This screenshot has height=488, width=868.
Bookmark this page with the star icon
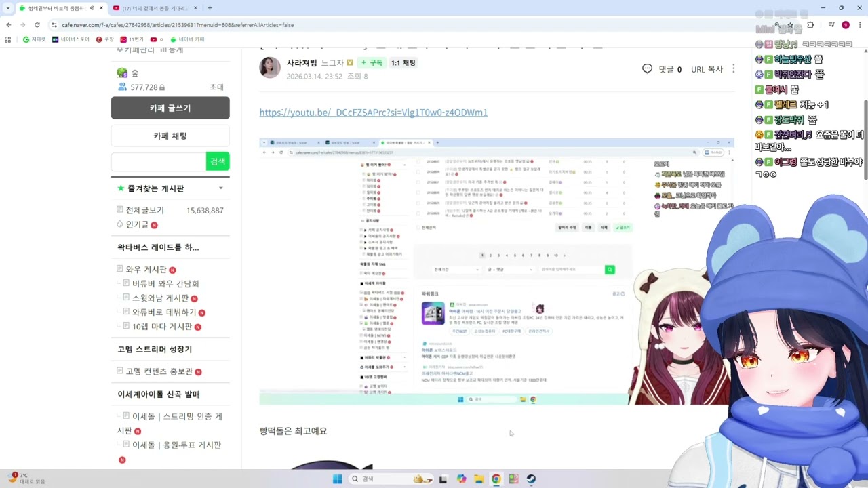tap(790, 25)
